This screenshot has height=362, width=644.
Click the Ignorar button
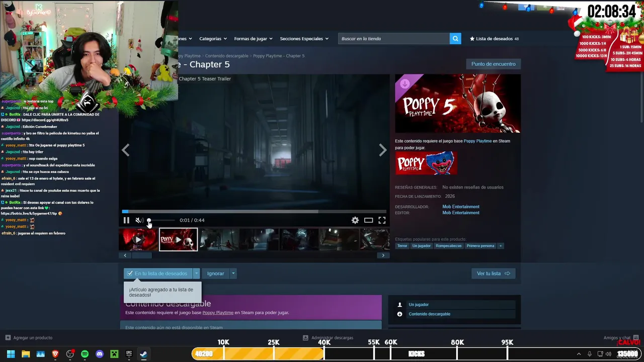215,274
